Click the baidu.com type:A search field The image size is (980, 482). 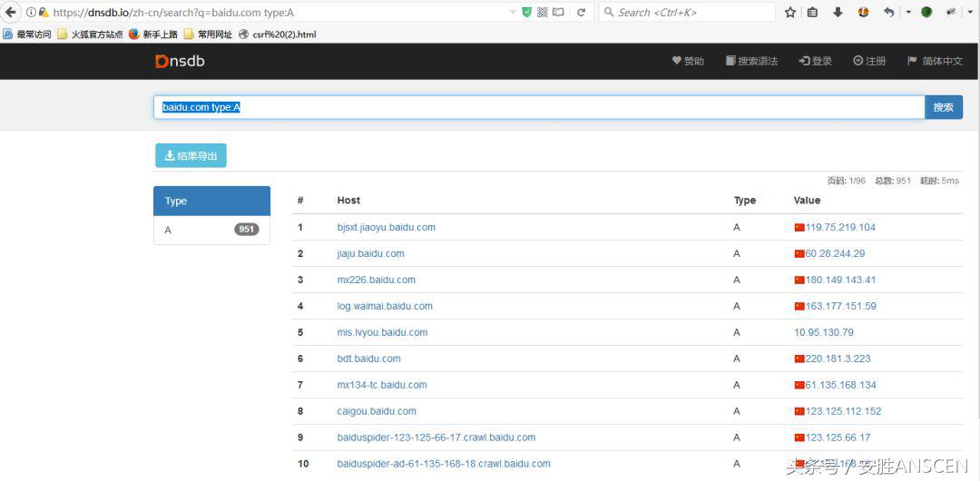[538, 107]
